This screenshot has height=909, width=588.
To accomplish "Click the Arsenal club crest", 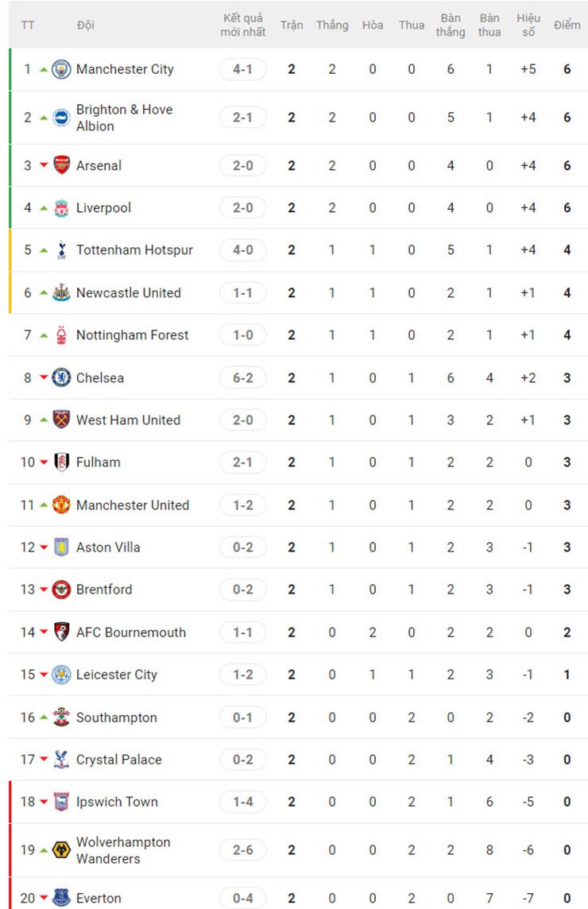I will (61, 165).
